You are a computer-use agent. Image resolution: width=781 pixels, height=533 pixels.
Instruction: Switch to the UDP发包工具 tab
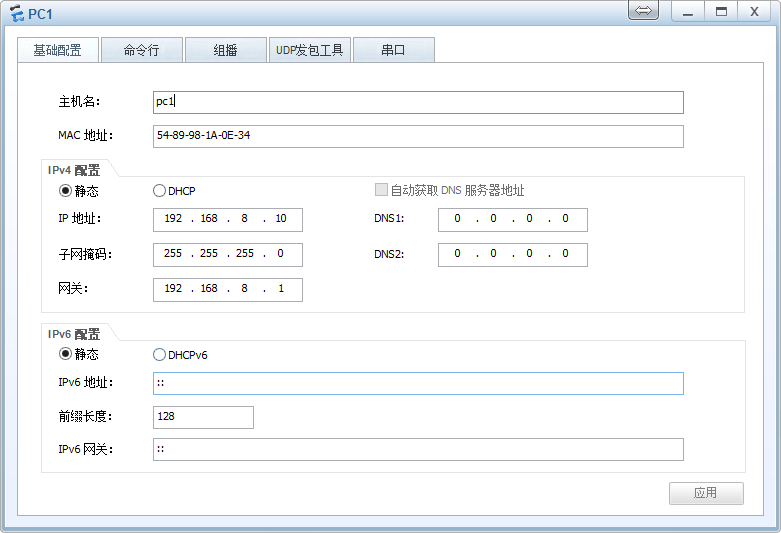(x=310, y=50)
